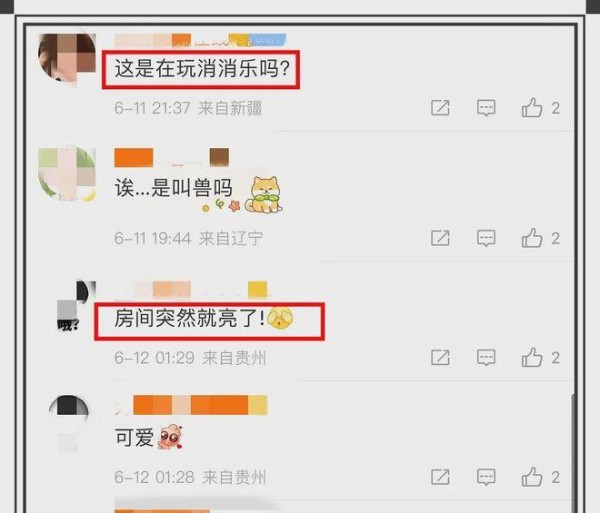The width and height of the screenshot is (600, 513).
Task: Like the 可爱 comment from 贵州
Action: 532,477
